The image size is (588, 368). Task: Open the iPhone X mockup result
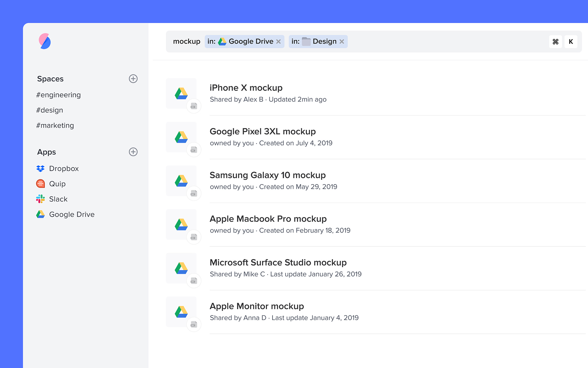point(246,88)
